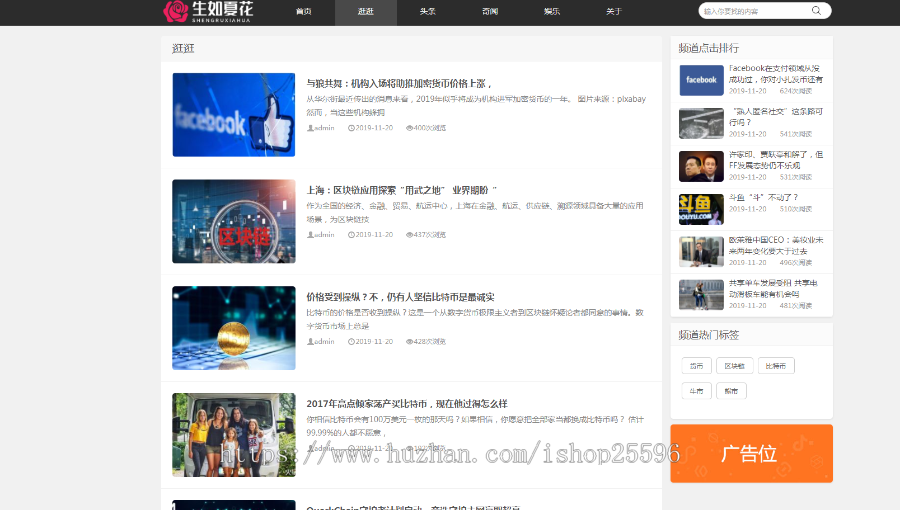This screenshot has width=900, height=510.
Task: Open the facebook thumbs-up article thumbnail
Action: point(234,115)
